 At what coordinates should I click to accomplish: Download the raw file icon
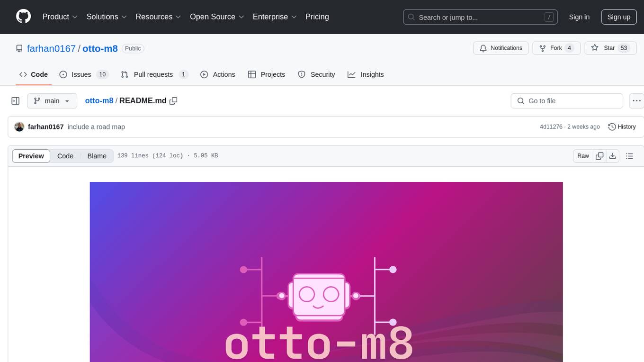click(x=612, y=156)
